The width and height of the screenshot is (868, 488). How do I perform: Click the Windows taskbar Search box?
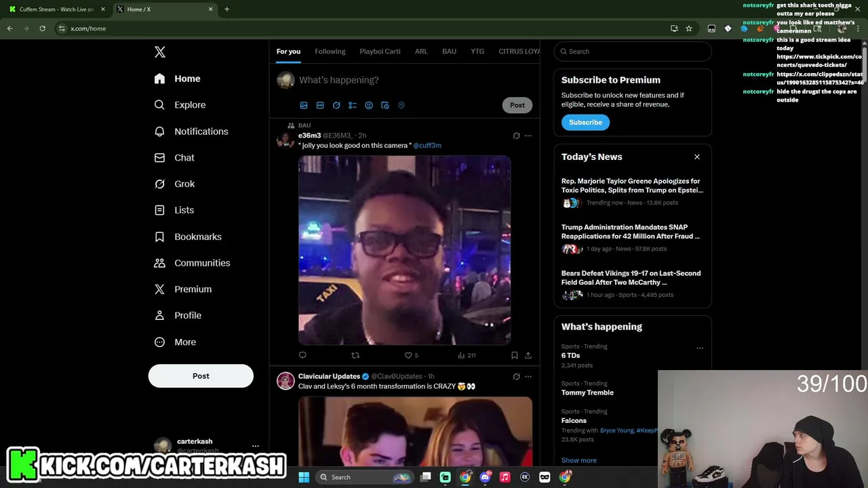[x=364, y=477]
